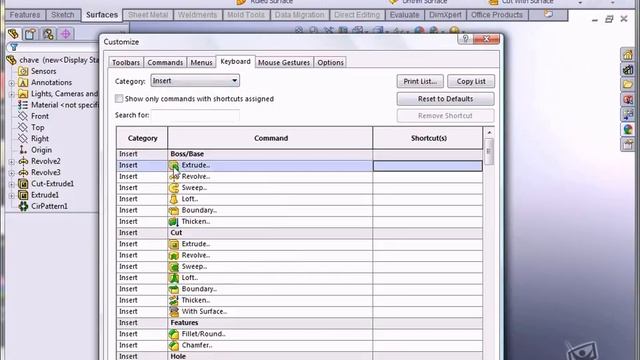640x360 pixels.
Task: Open the Evaluate CommandManager tab
Action: click(x=404, y=15)
